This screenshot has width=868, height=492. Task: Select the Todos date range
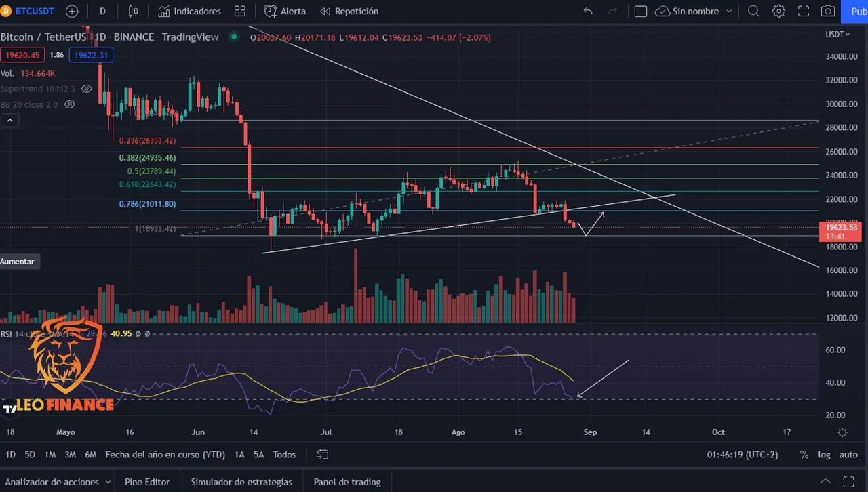coord(284,455)
